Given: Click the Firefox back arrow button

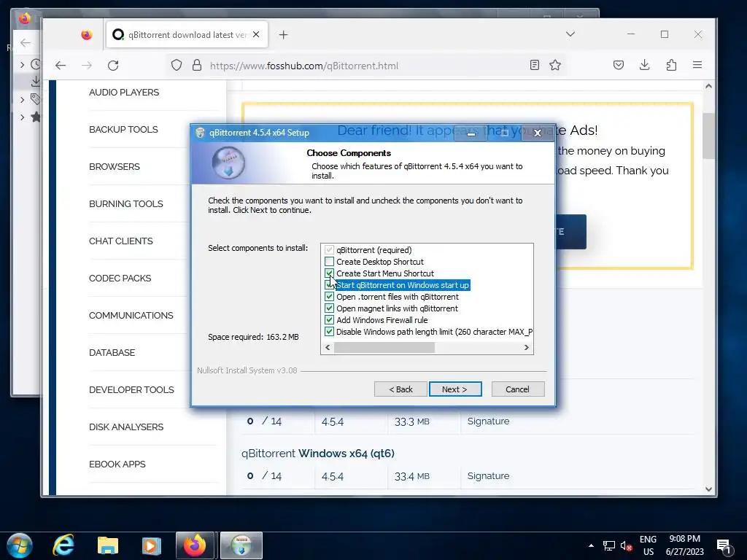Looking at the screenshot, I should click(x=61, y=65).
